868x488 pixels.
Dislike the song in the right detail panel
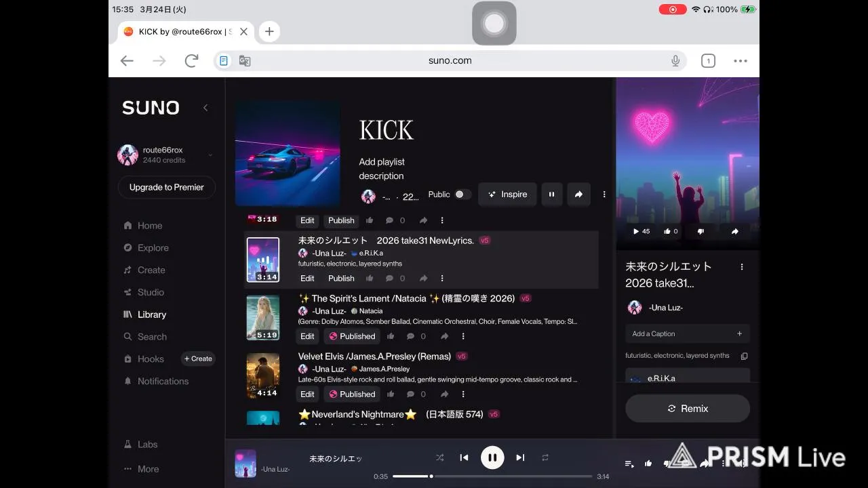701,231
